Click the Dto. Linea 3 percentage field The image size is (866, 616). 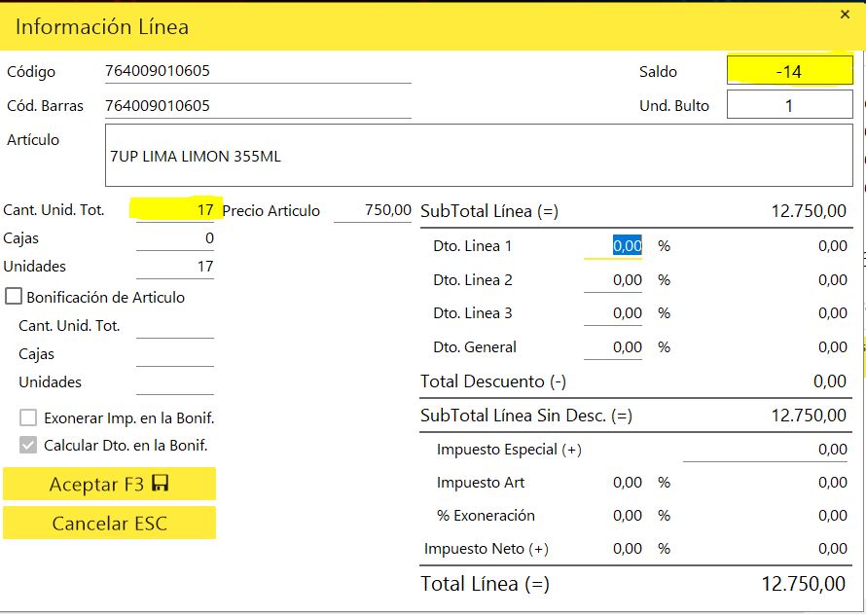pos(614,313)
